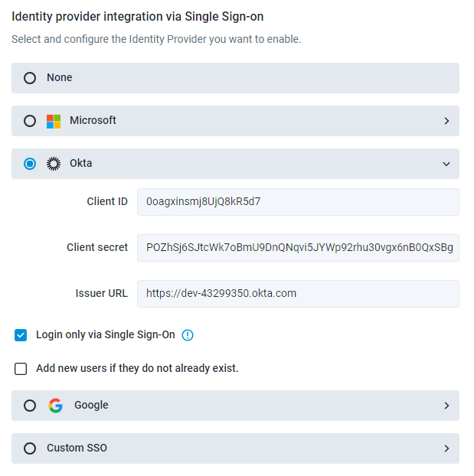Click the None option label
The width and height of the screenshot is (474, 476).
60,78
